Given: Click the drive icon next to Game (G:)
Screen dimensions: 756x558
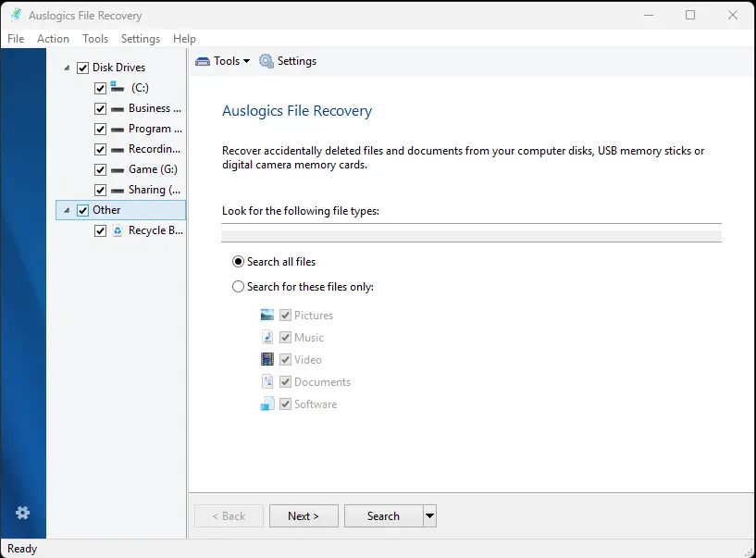Looking at the screenshot, I should pos(118,170).
